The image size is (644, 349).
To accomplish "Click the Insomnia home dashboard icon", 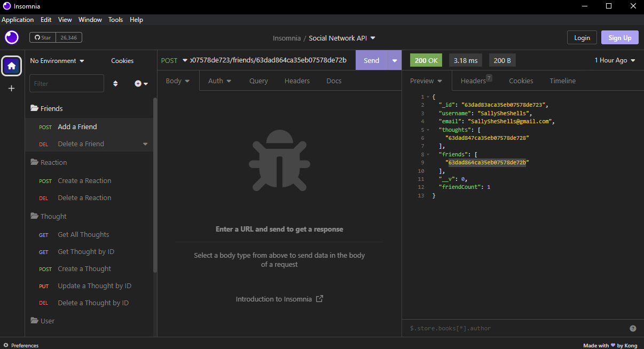I will (11, 66).
